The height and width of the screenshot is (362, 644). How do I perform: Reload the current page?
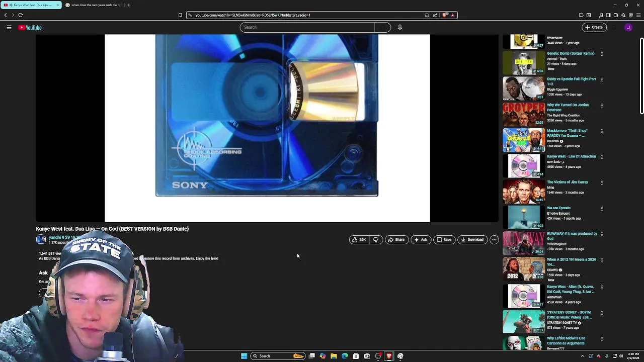21,15
